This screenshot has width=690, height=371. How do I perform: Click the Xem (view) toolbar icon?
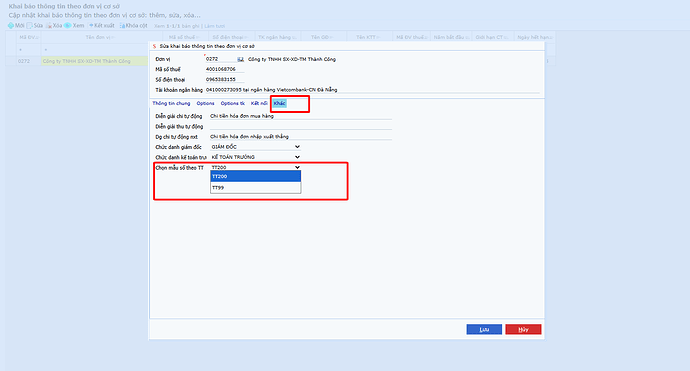pyautogui.click(x=68, y=26)
